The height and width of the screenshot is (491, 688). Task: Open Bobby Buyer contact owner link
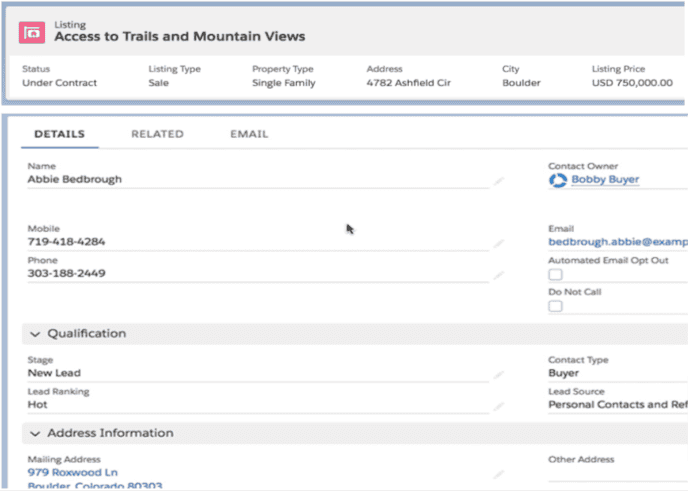click(x=605, y=180)
